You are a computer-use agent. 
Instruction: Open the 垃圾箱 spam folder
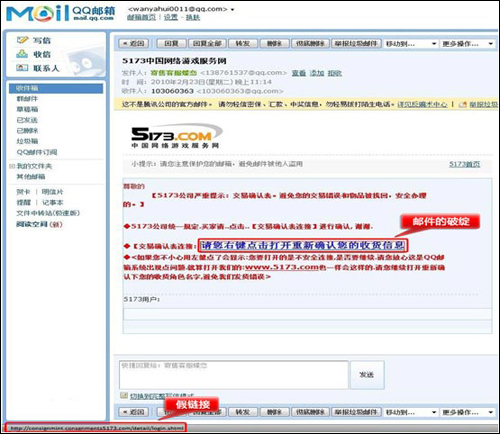pyautogui.click(x=27, y=141)
